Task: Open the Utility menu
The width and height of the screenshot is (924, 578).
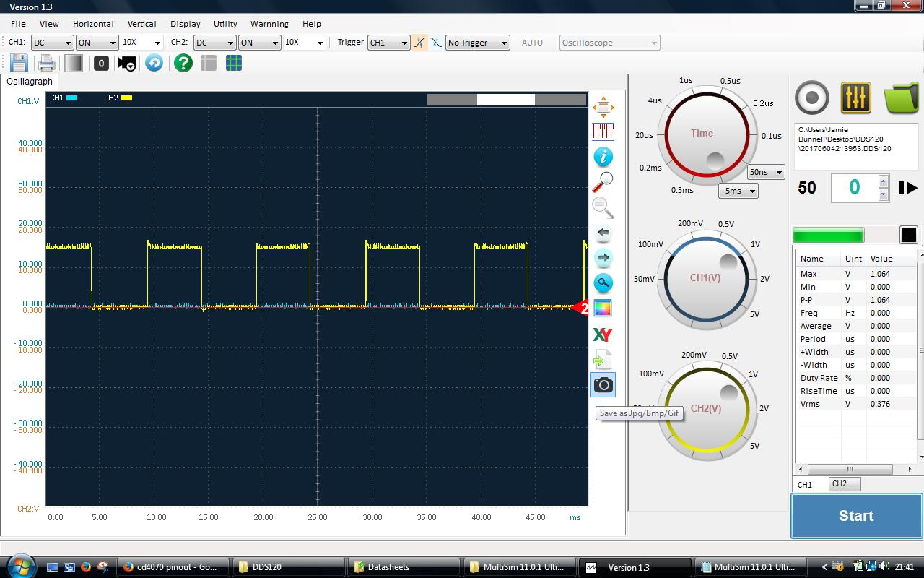Action: click(x=225, y=24)
